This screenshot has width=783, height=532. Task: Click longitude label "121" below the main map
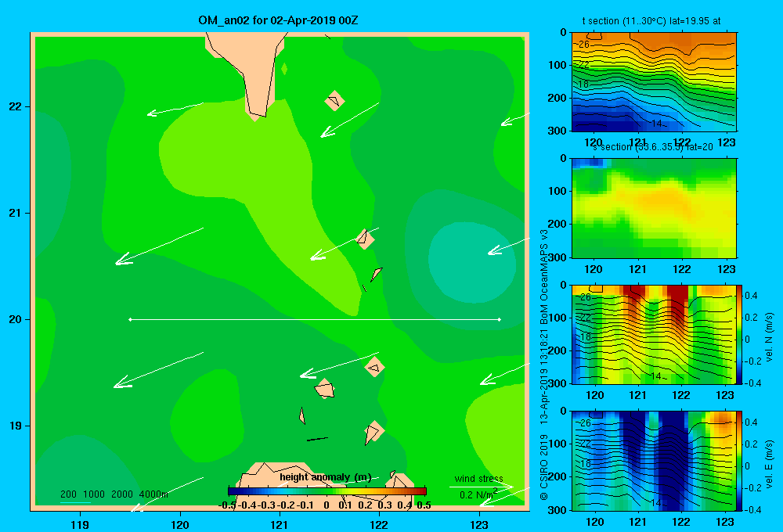(x=280, y=524)
